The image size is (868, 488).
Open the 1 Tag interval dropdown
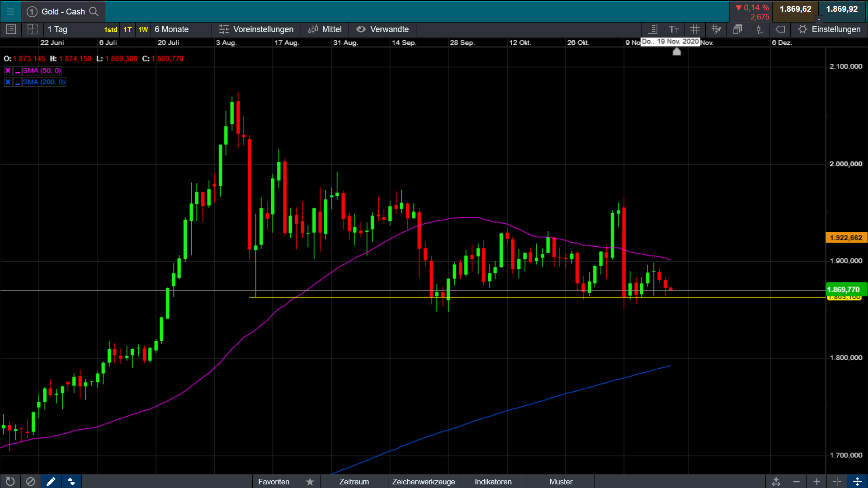[72, 29]
